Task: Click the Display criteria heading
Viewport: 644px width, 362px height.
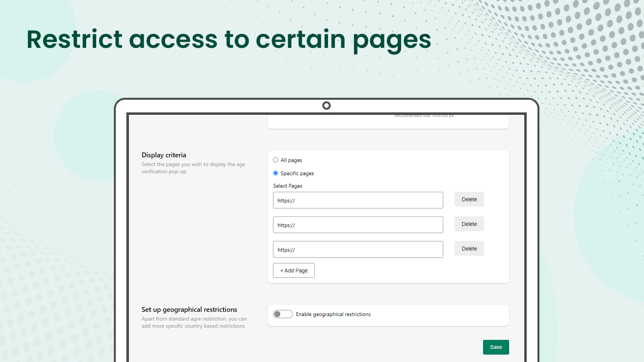Action: pos(164,155)
